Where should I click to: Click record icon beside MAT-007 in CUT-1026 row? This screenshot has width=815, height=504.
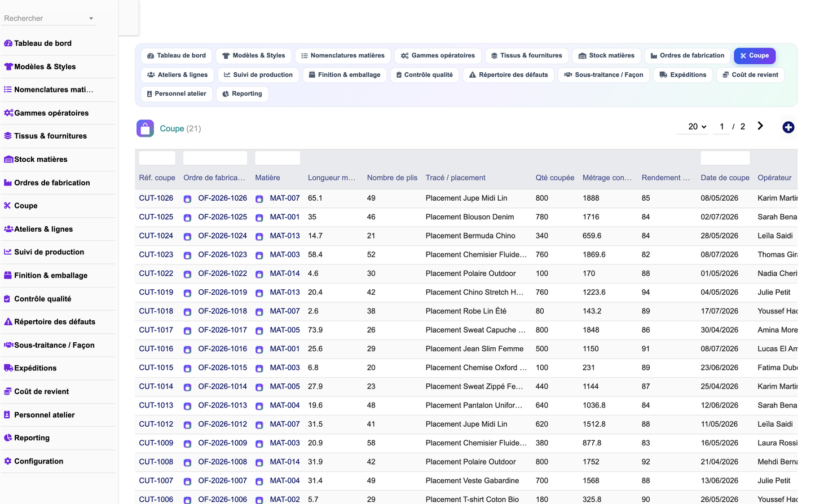259,199
